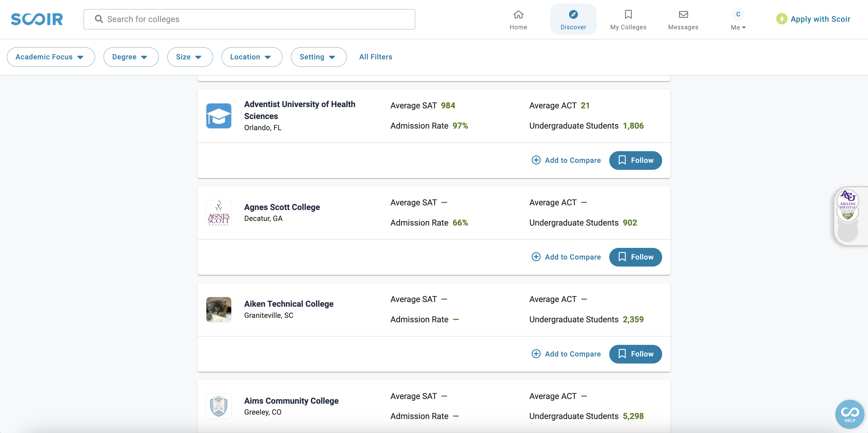868x433 pixels.
Task: Click the Agnes Scott College logo
Action: [219, 213]
